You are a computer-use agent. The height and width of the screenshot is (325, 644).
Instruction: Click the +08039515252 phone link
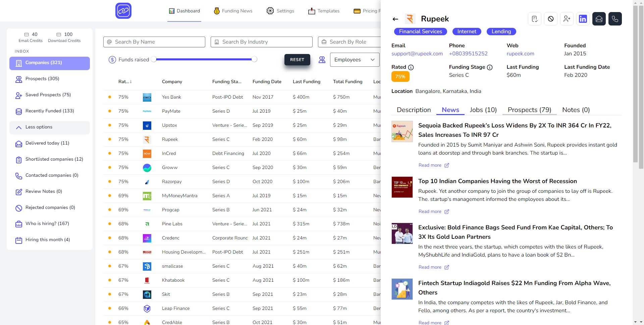(468, 54)
